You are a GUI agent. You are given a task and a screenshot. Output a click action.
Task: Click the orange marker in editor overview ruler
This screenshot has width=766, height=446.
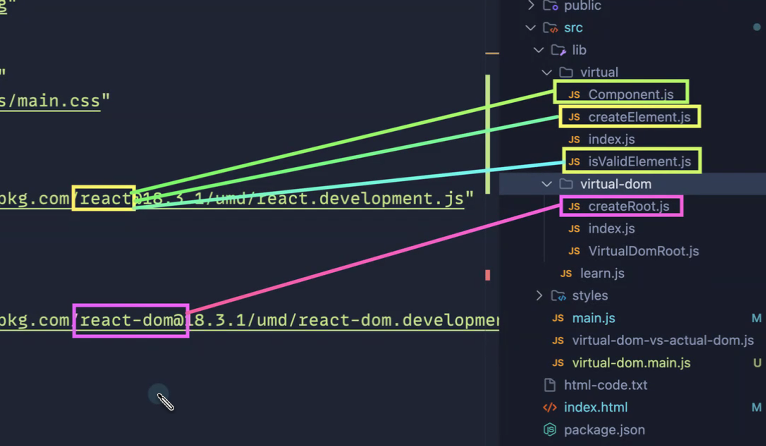[x=492, y=53]
